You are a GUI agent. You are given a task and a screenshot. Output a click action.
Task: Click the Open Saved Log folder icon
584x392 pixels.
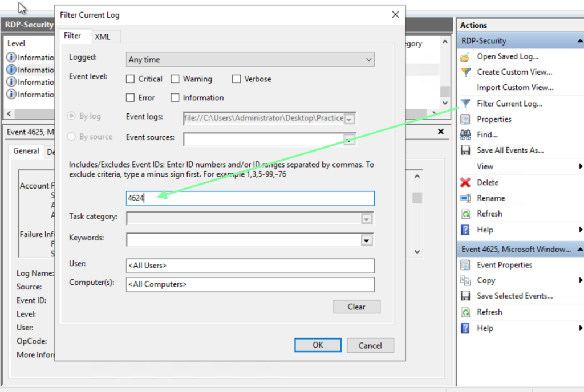tap(465, 56)
